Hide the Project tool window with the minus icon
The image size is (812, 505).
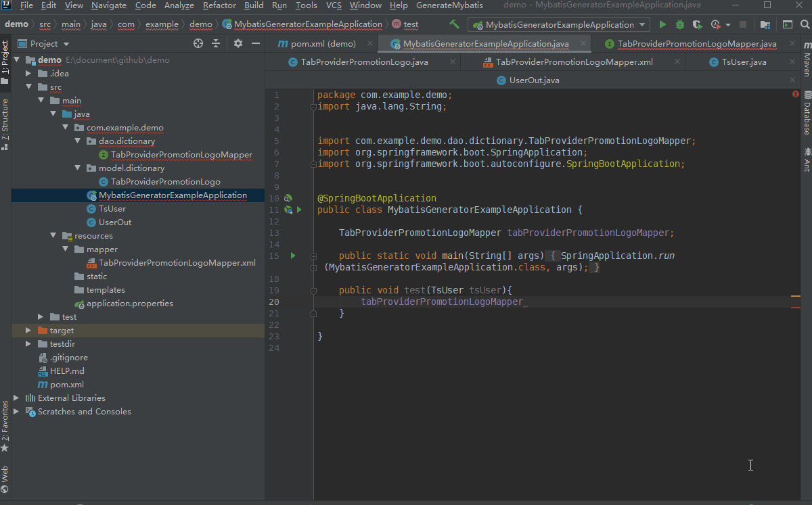[x=255, y=43]
